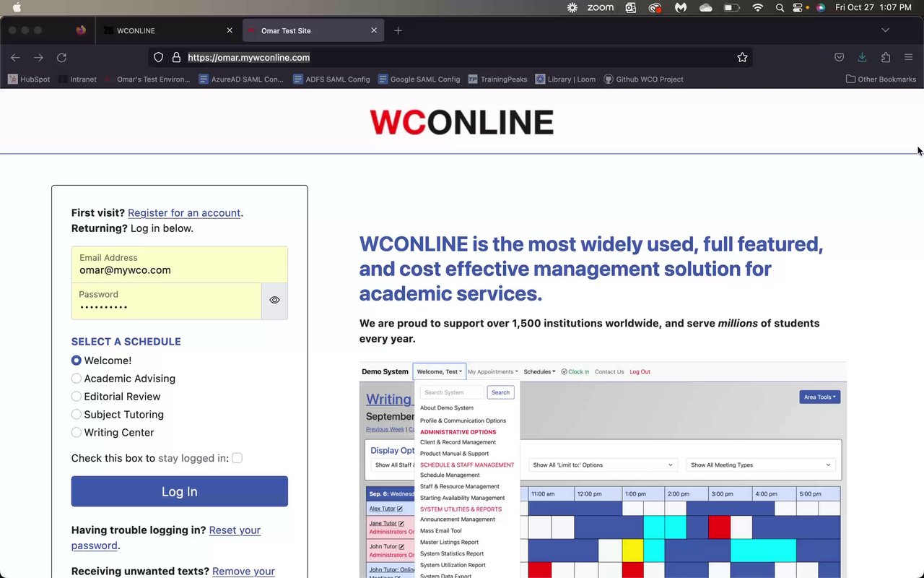Bookmark this page with the star icon
This screenshot has width=924, height=578.
(742, 58)
